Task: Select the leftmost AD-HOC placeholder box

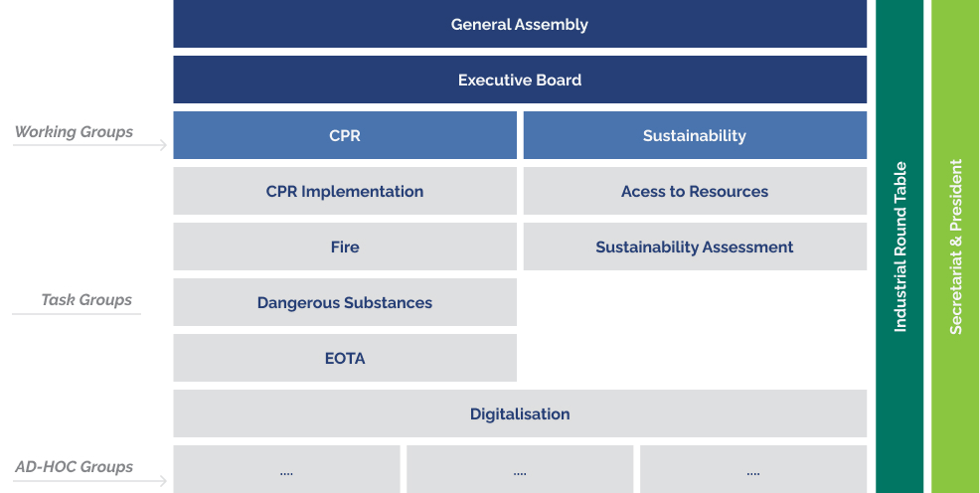Action: pos(286,470)
